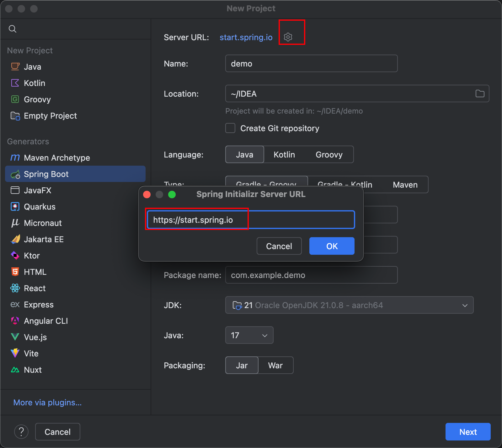Select Maven Archetype generator
Image resolution: width=502 pixels, height=448 pixels.
coord(75,157)
